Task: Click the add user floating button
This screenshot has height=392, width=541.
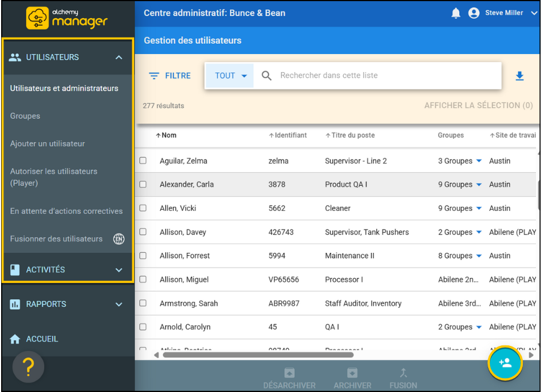Action: (505, 362)
